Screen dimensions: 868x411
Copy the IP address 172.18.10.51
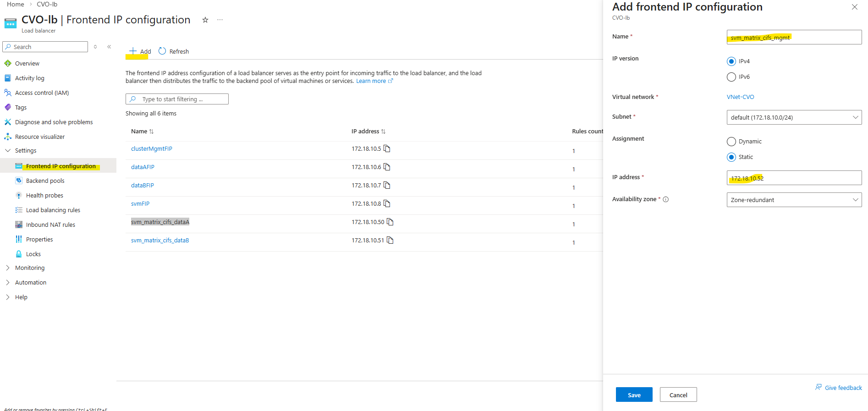390,240
